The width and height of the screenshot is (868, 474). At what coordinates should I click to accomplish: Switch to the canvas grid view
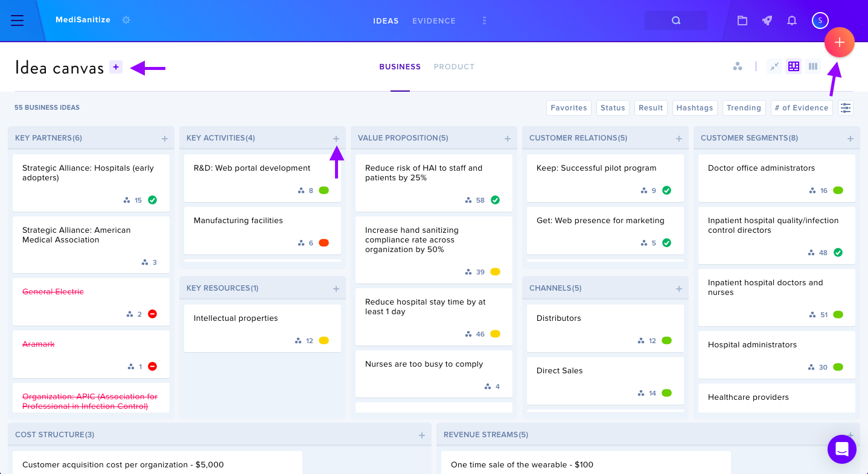click(794, 66)
